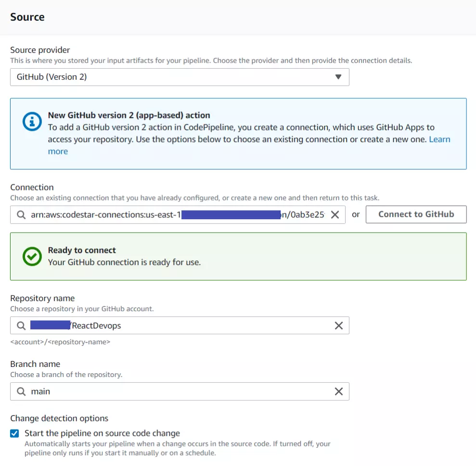Viewport: 476px width, 466px height.
Task: Click the 'Ready to connect' banner heading
Action: tap(82, 250)
